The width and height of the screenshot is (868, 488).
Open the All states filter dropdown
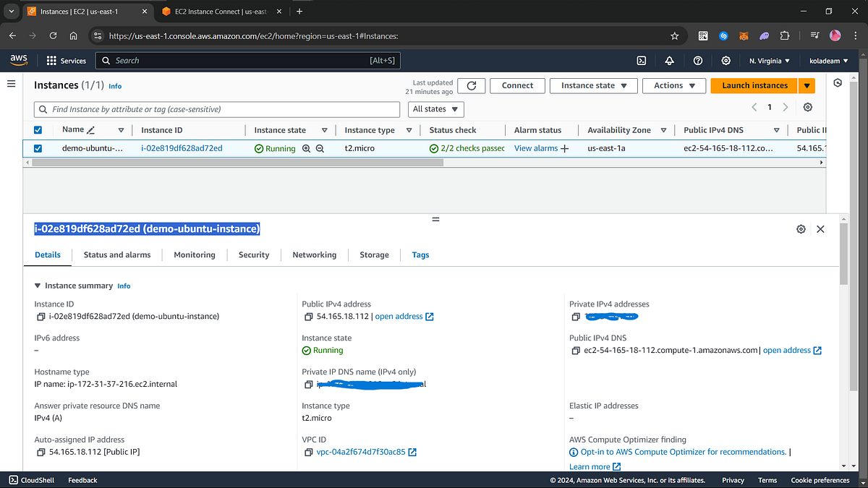(x=435, y=108)
